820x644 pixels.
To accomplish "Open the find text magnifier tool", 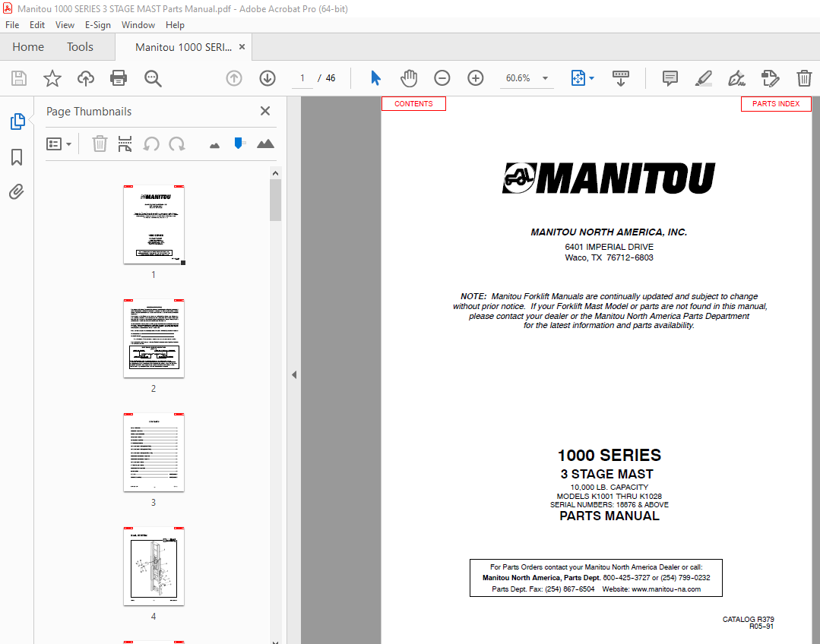I will [153, 78].
